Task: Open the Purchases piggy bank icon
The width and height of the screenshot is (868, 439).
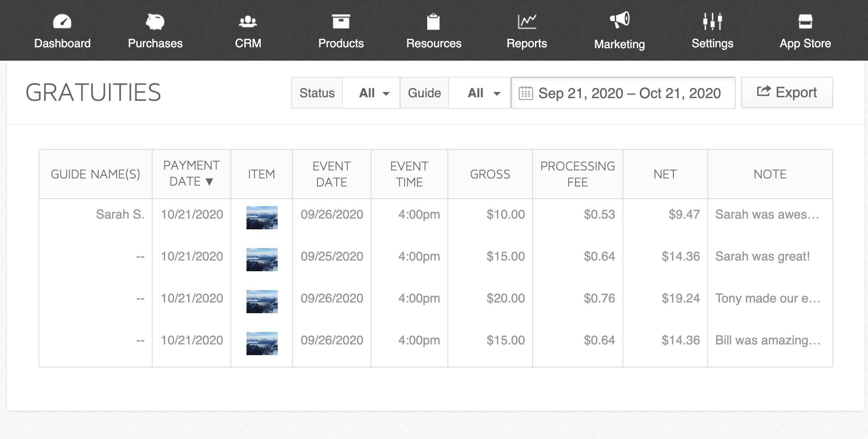Action: pyautogui.click(x=155, y=21)
